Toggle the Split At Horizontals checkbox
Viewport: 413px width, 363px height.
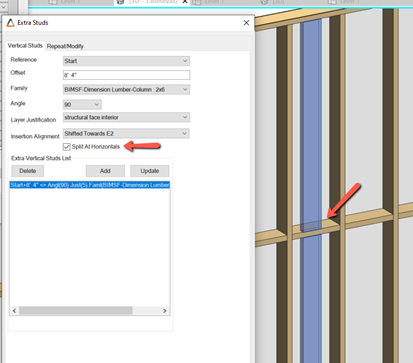tap(67, 147)
